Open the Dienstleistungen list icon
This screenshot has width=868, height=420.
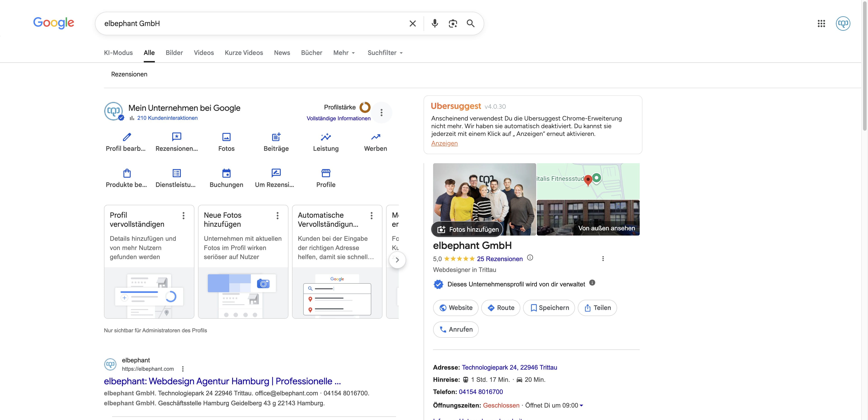tap(177, 173)
